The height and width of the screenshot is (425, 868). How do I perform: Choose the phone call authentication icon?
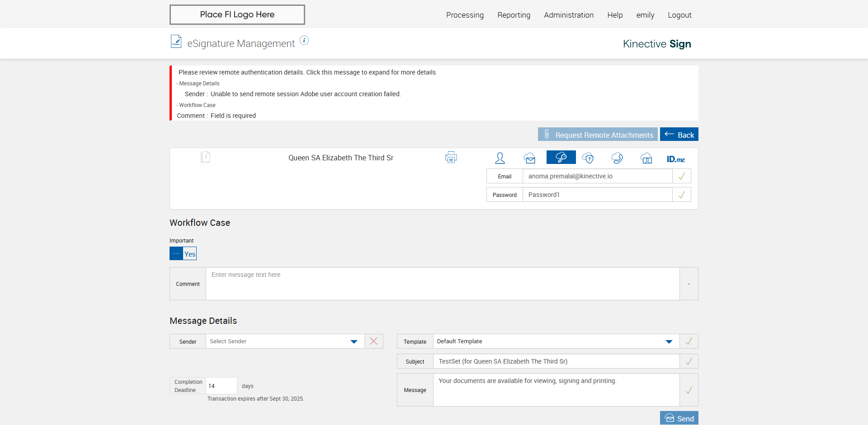tap(617, 158)
